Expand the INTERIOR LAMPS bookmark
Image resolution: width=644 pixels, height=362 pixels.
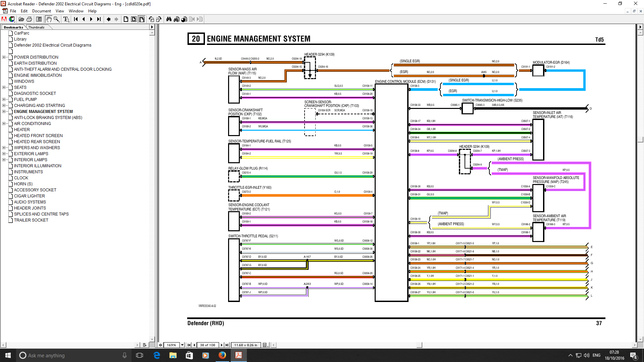pyautogui.click(x=4, y=160)
